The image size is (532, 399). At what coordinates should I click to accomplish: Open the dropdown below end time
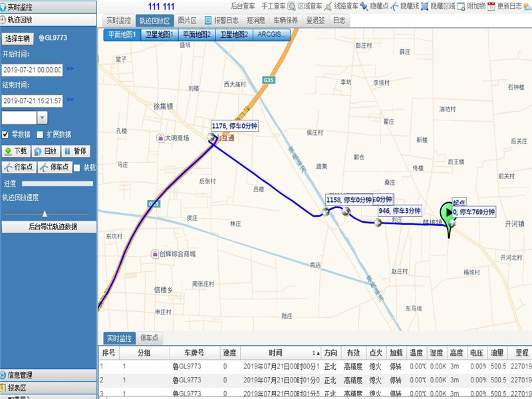(x=42, y=118)
